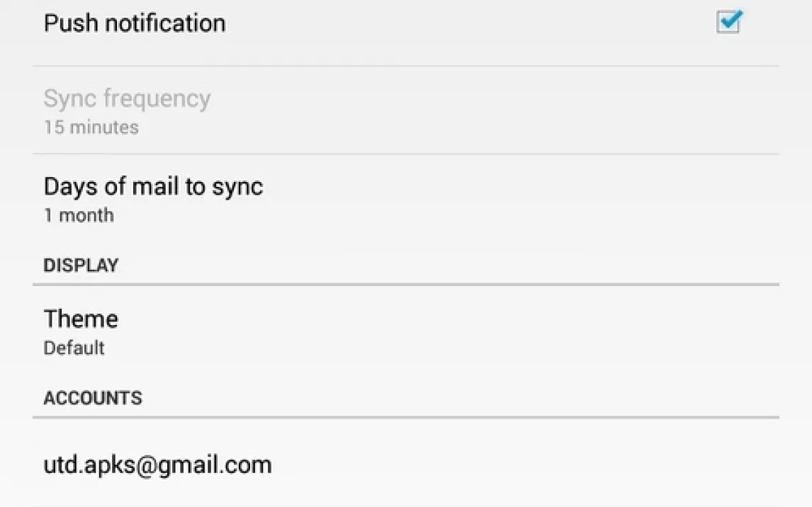Open the Sync frequency setting
Viewport: 812px width, 507px height.
pos(406,110)
